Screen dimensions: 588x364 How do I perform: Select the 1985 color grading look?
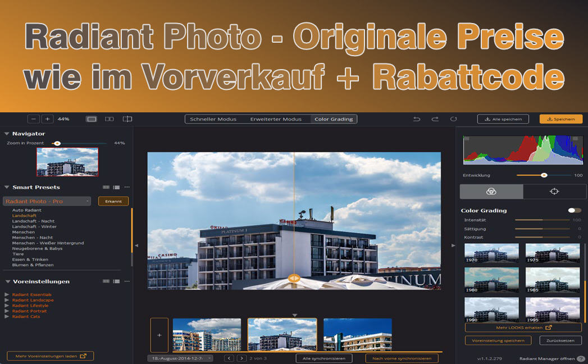pos(553,280)
